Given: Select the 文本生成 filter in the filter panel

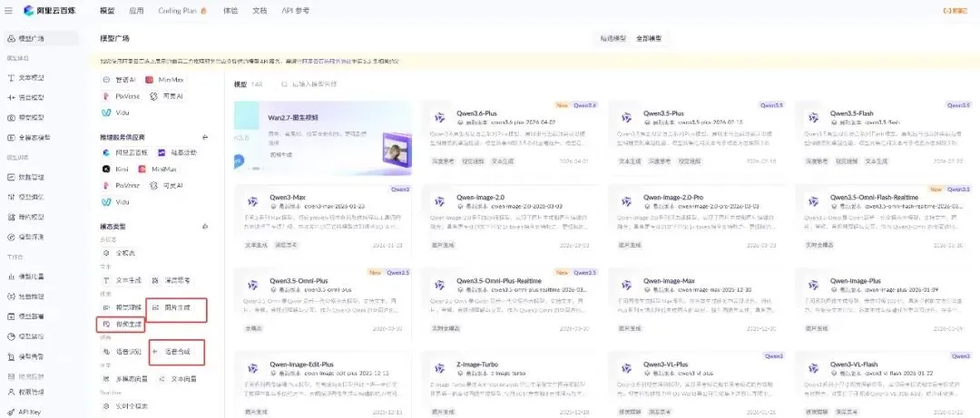Looking at the screenshot, I should click(122, 280).
